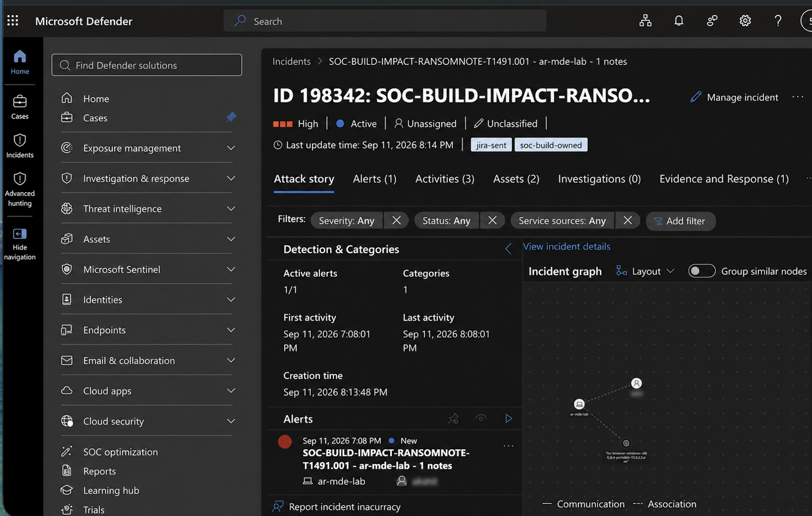Click the community feedback icon in the header

(x=712, y=21)
